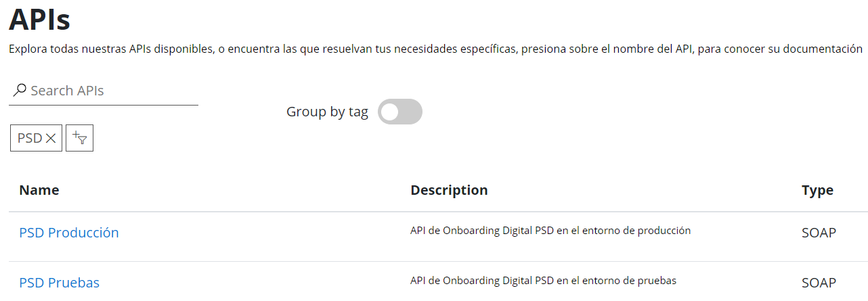Click the PSD Producción description text
Image resolution: width=868 pixels, height=301 pixels.
[x=550, y=231]
